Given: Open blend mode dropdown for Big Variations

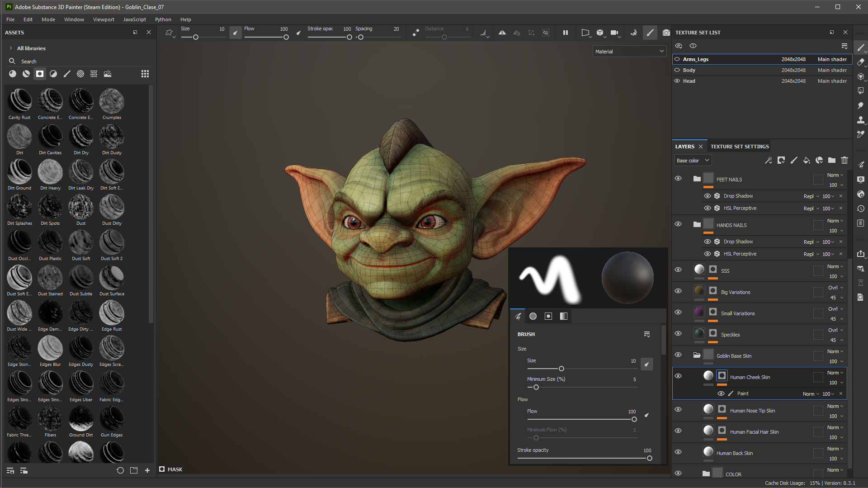Looking at the screenshot, I should [835, 288].
